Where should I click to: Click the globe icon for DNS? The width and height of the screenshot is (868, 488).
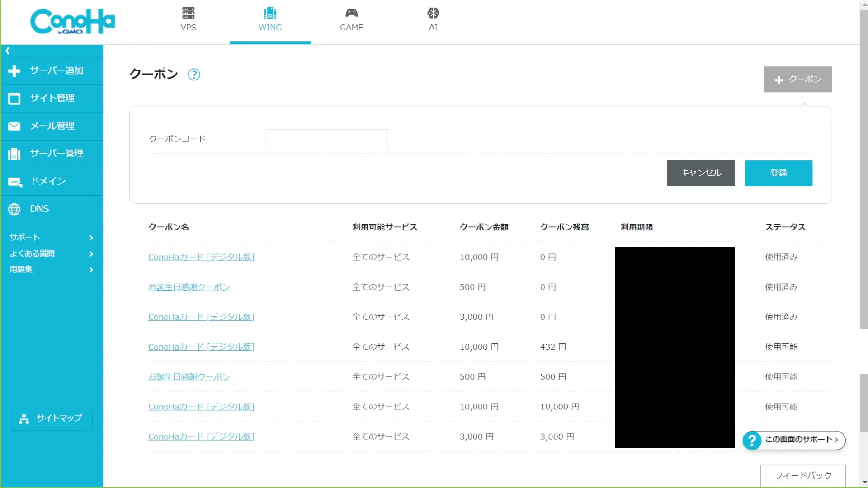coord(14,209)
